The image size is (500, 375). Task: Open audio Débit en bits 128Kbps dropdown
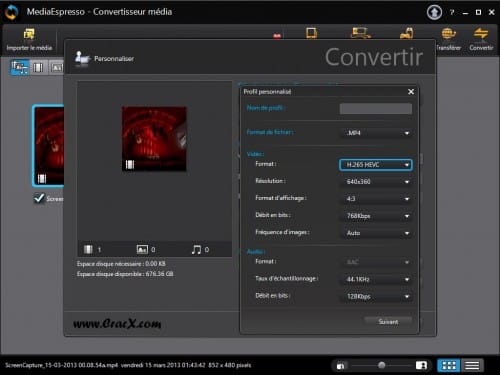click(376, 296)
